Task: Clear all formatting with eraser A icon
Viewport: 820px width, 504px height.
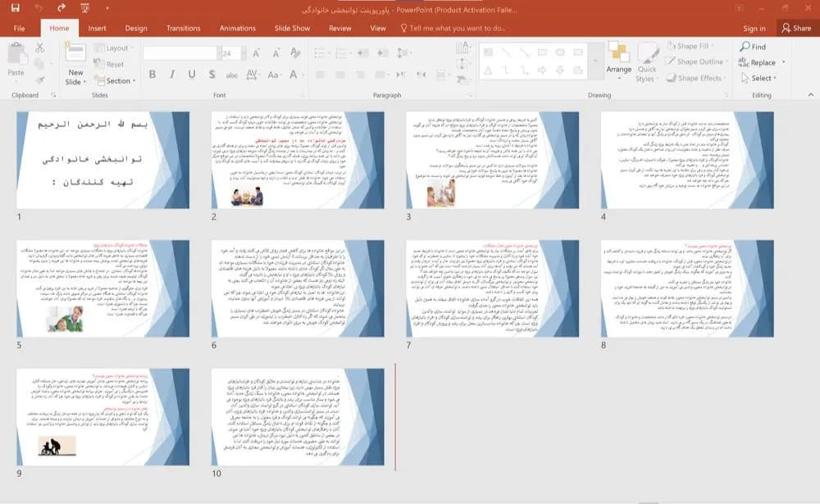Action: click(x=295, y=52)
